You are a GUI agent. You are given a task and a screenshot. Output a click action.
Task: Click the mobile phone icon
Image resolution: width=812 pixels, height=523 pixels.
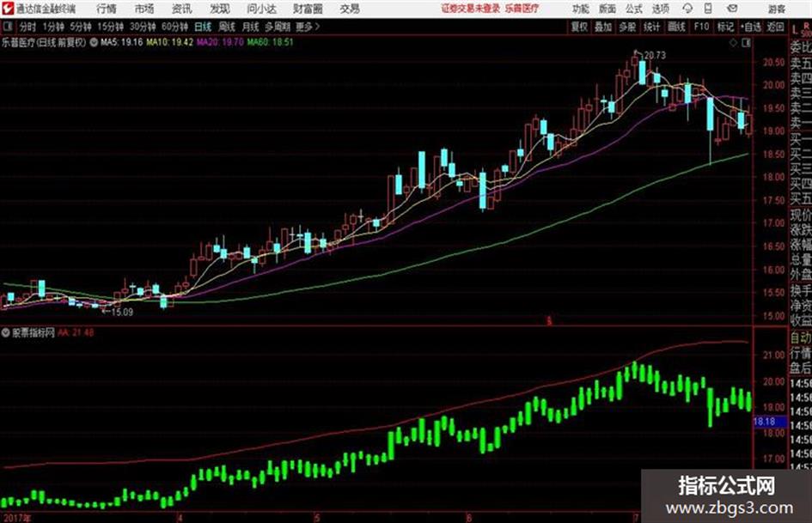point(708,9)
